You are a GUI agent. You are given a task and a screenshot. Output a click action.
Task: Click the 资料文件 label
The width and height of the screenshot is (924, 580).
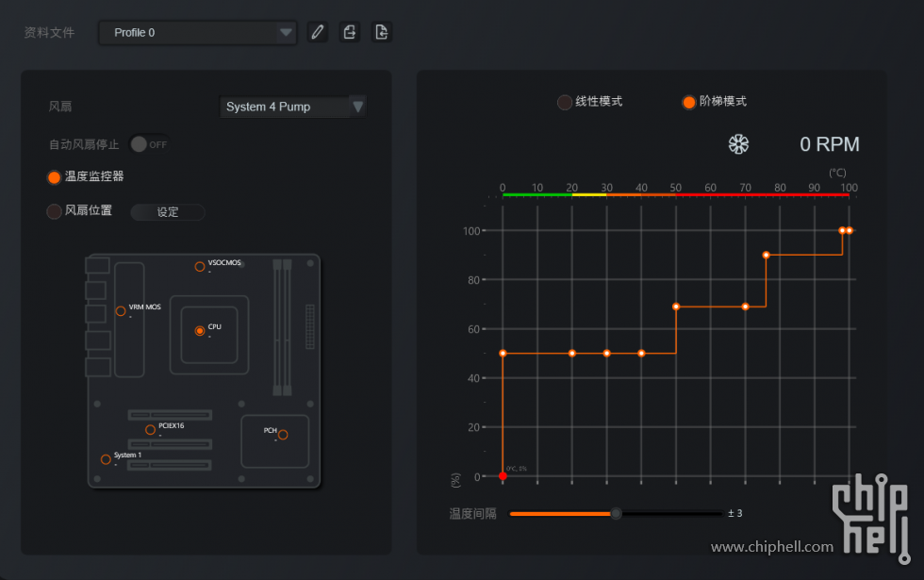pos(49,32)
